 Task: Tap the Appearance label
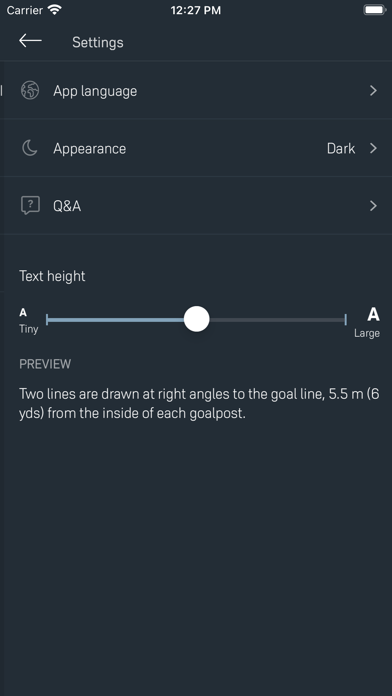[90, 149]
